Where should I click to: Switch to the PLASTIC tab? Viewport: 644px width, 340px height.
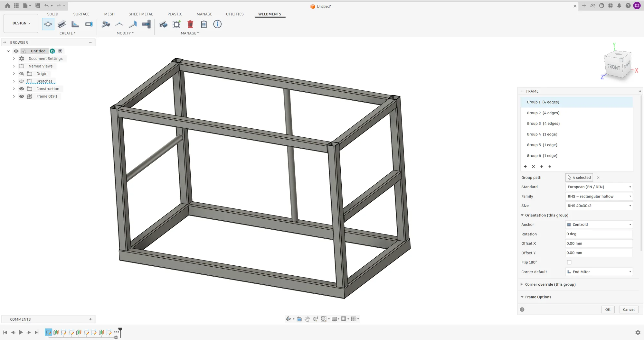click(175, 14)
